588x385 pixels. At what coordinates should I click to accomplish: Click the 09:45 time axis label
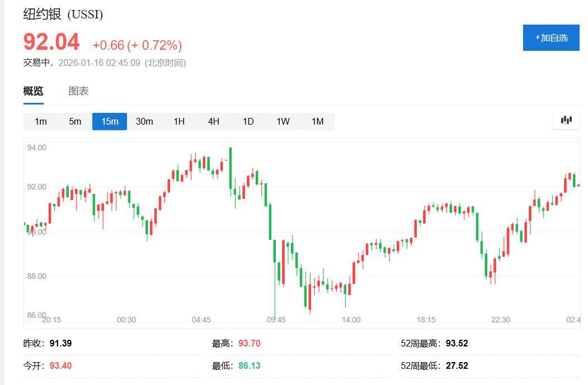(276, 320)
